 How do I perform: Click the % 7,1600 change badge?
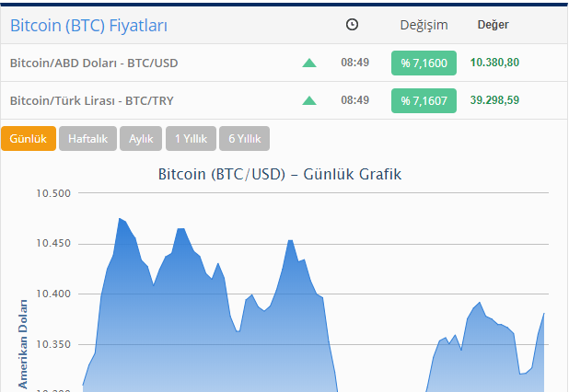(x=424, y=63)
